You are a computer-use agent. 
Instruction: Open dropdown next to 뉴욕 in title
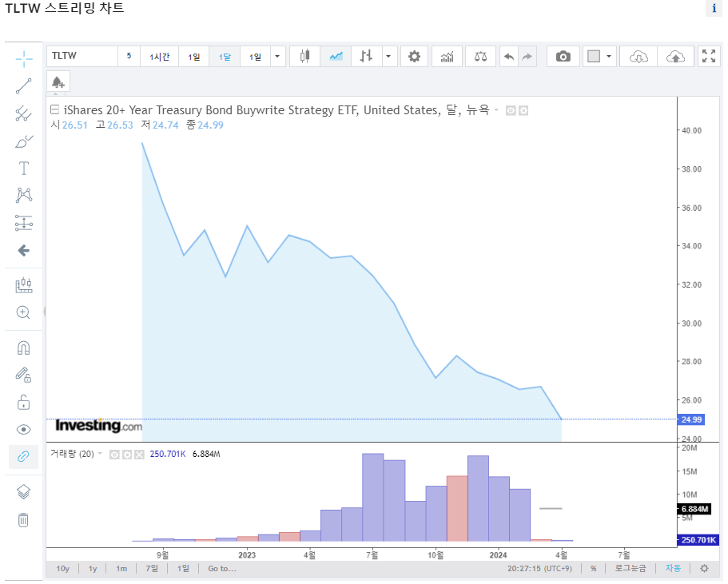[496, 110]
